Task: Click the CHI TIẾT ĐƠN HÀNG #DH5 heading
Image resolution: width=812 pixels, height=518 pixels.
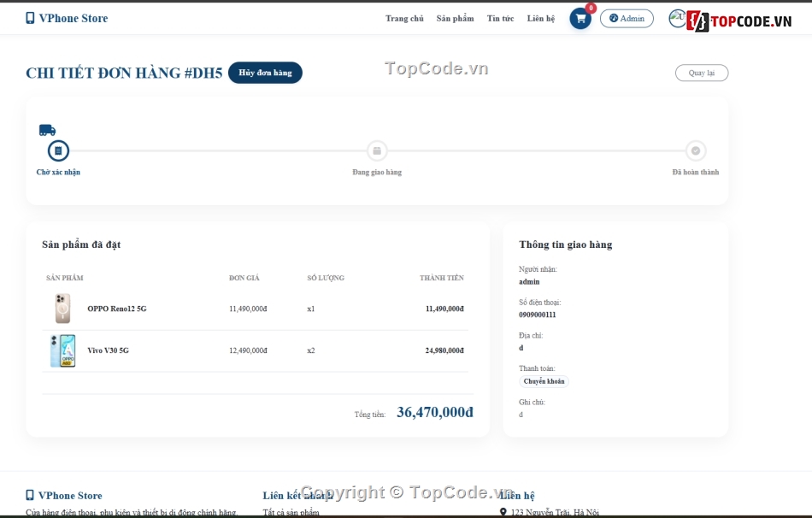Action: pyautogui.click(x=124, y=73)
